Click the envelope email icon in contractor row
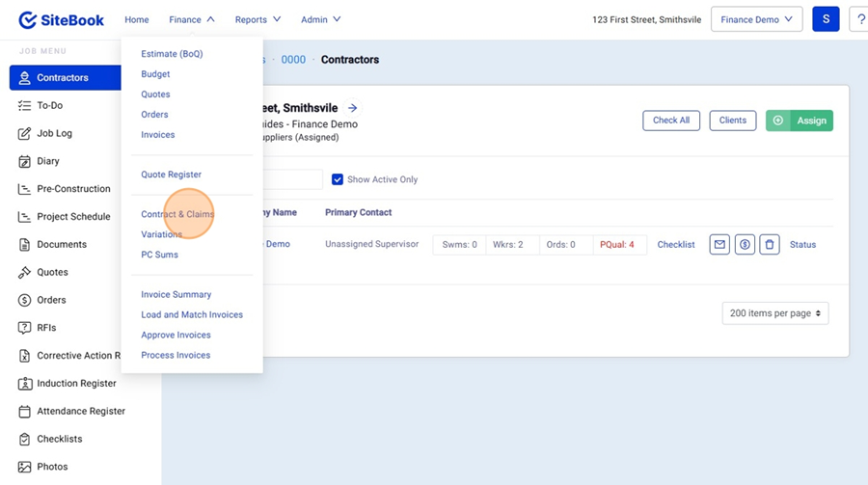The width and height of the screenshot is (868, 485). point(719,245)
